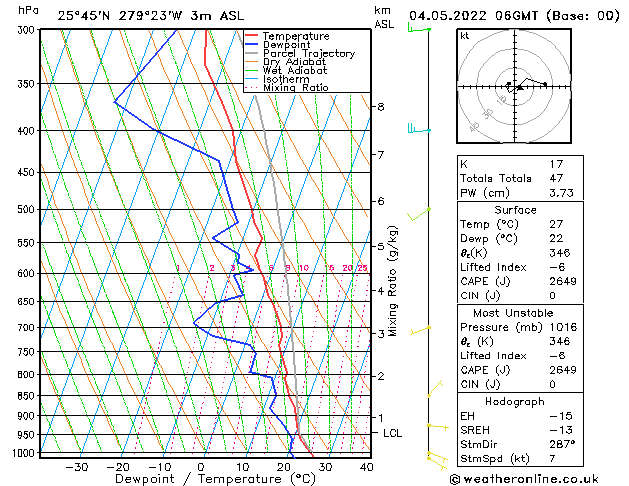
Task: Click the LCL level marker label
Action: 392,433
